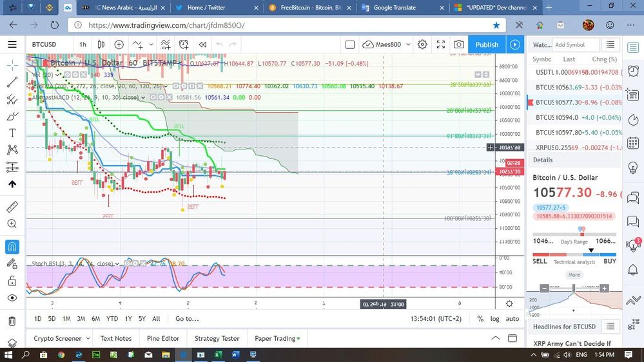Select the YTD date range
The width and height of the screenshot is (644, 362).
click(112, 318)
